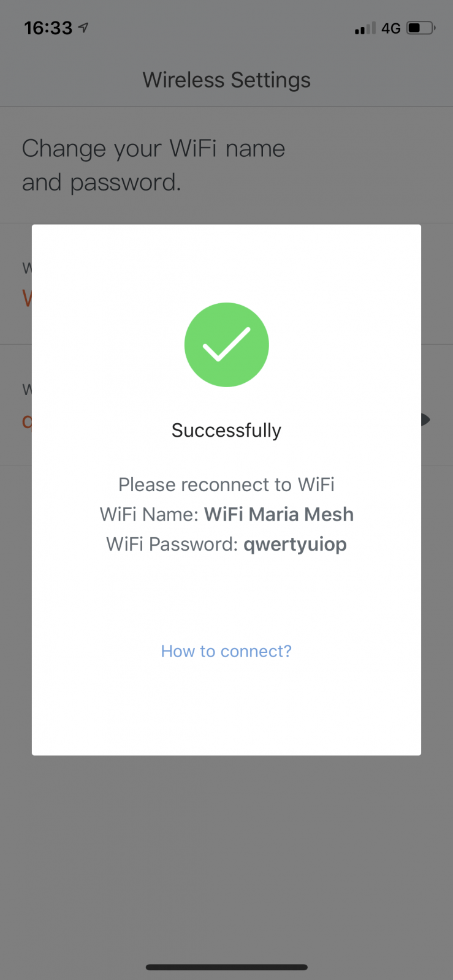Screen dimensions: 453x980
Task: Toggle password visibility eye behind dialog
Action: coord(427,420)
